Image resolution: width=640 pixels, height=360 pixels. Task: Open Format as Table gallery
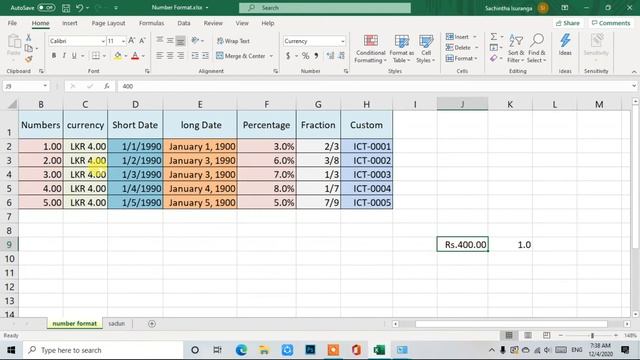(x=402, y=49)
